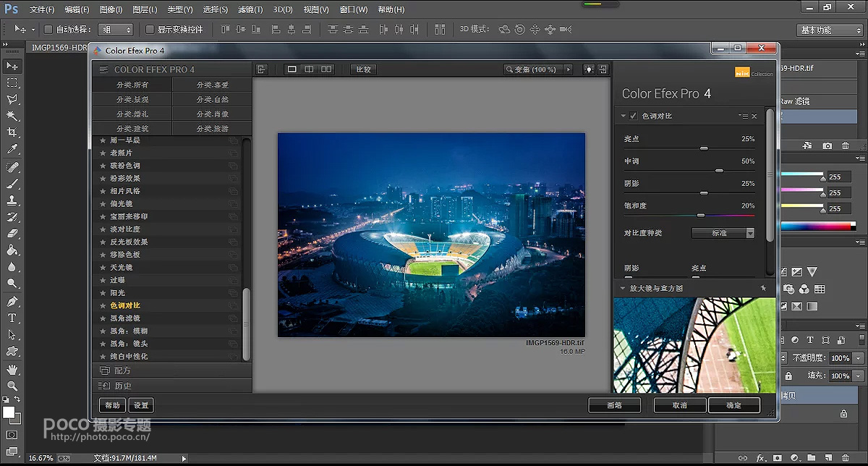
Task: Click the 画笔 button
Action: (615, 405)
